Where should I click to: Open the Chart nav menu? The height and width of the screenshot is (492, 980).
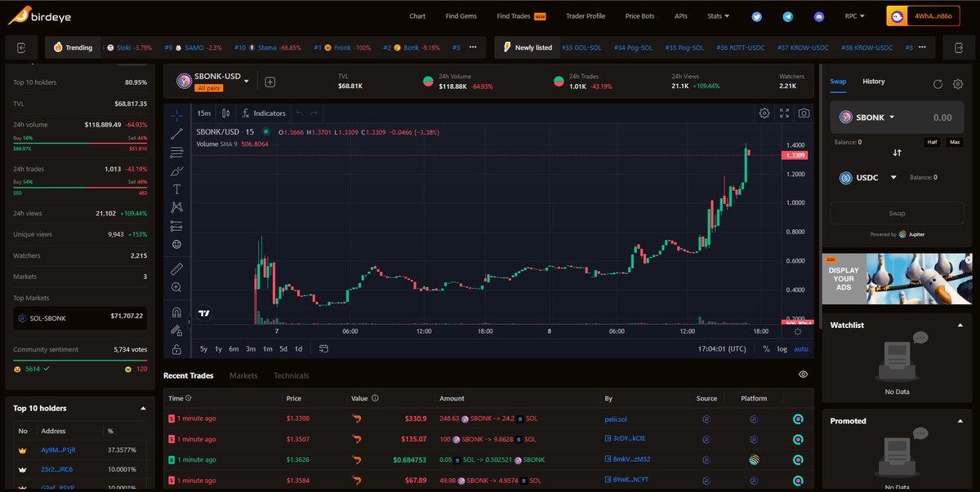(417, 16)
